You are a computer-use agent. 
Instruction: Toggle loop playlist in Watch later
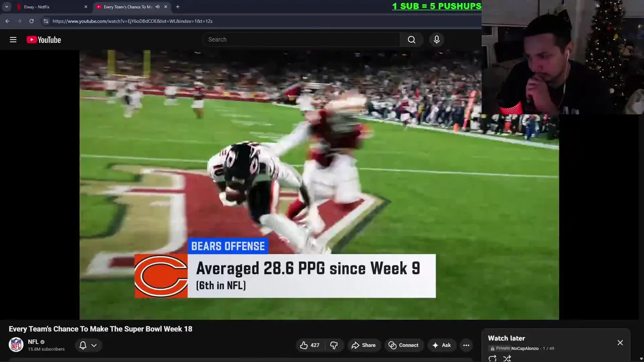coord(493,358)
